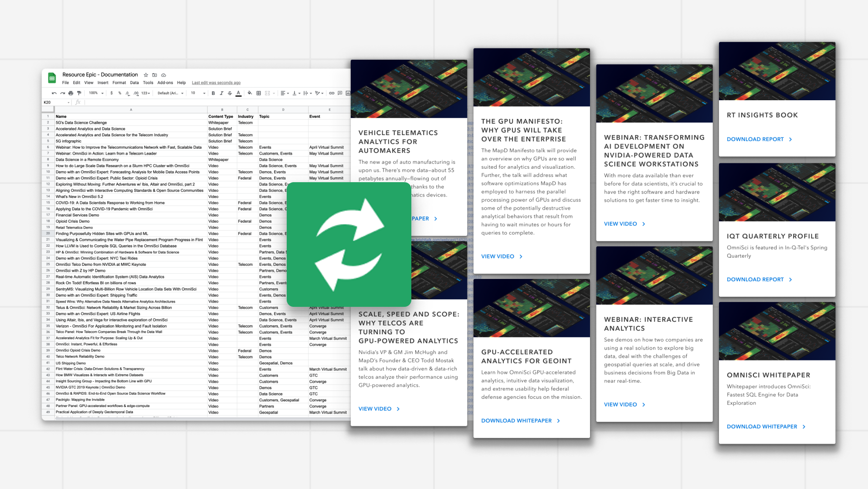Open the text color picker
This screenshot has width=868, height=489.
(238, 93)
